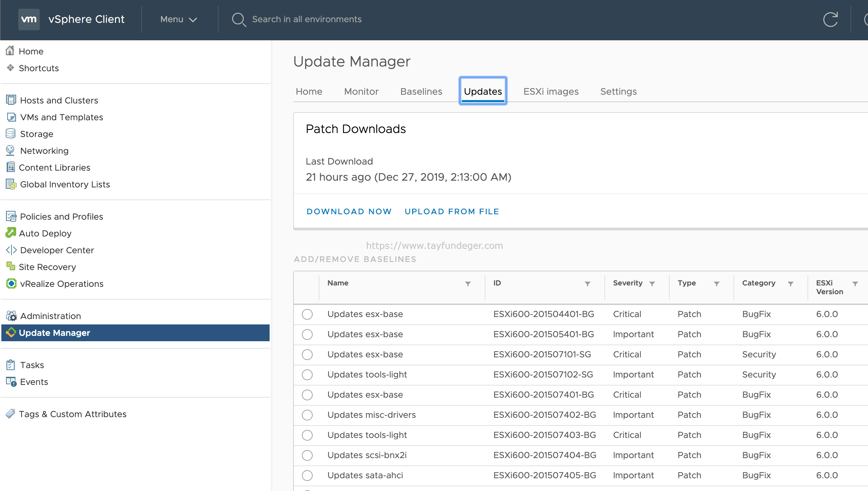The image size is (868, 491).
Task: Click the Developer Center code icon
Action: click(11, 250)
